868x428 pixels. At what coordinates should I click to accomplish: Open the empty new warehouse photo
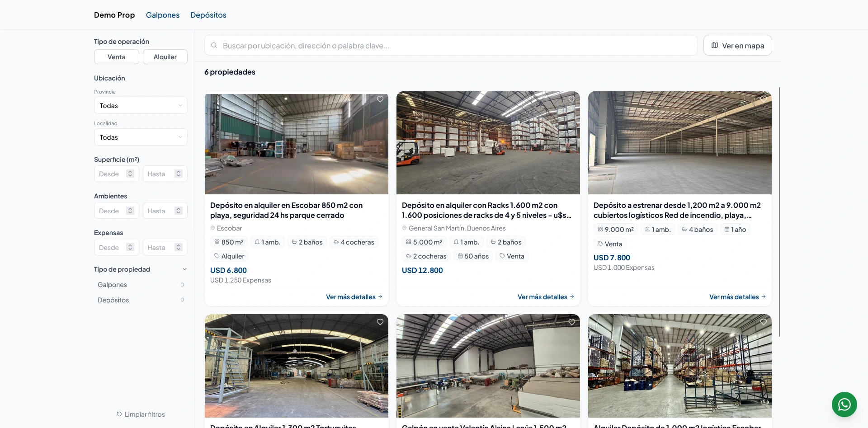coord(680,143)
